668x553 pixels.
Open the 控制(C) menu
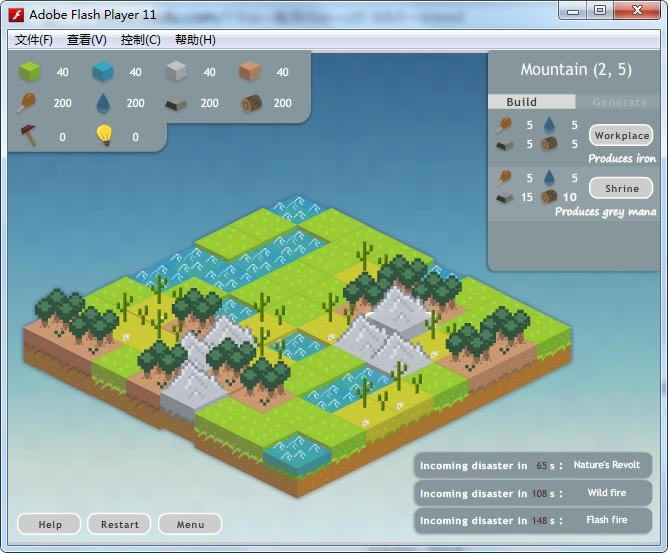(x=140, y=40)
